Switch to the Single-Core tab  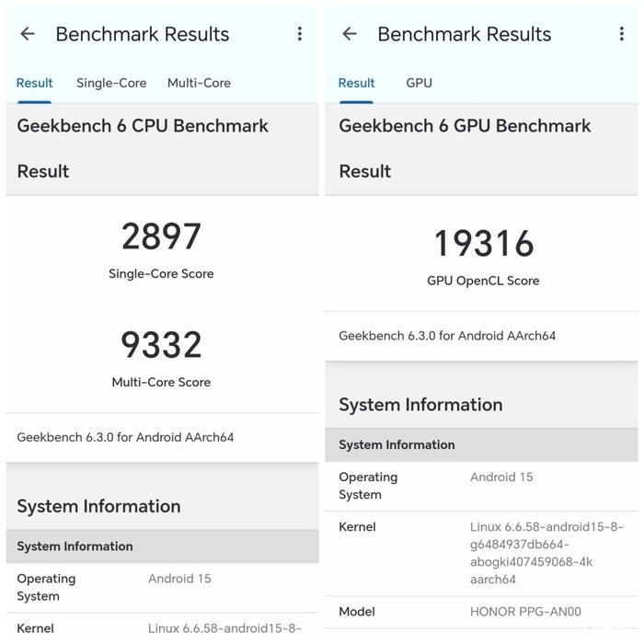(x=111, y=83)
